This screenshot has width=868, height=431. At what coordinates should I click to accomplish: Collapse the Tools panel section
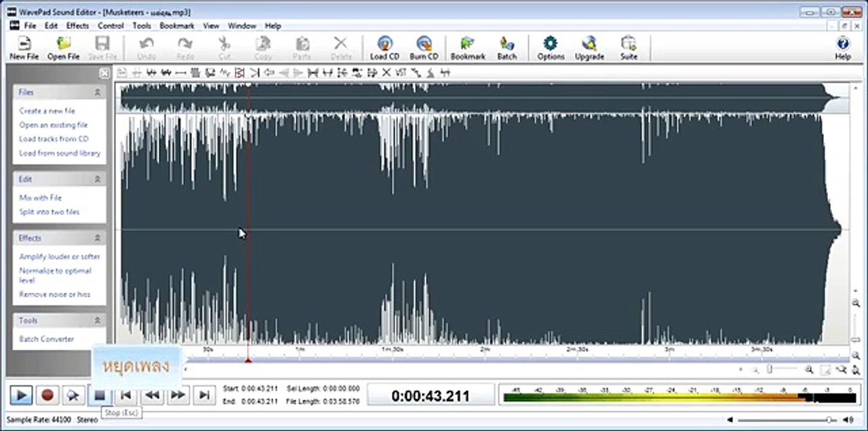tap(97, 321)
